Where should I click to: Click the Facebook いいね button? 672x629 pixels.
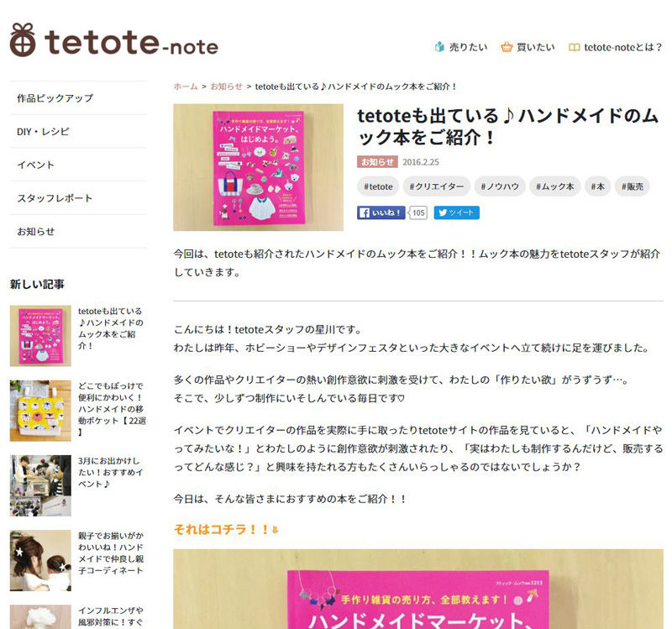[x=381, y=212]
